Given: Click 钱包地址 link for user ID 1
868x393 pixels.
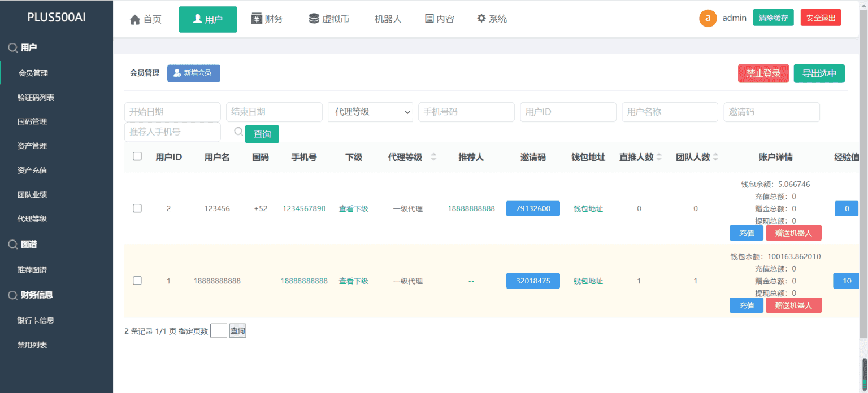Looking at the screenshot, I should click(588, 281).
